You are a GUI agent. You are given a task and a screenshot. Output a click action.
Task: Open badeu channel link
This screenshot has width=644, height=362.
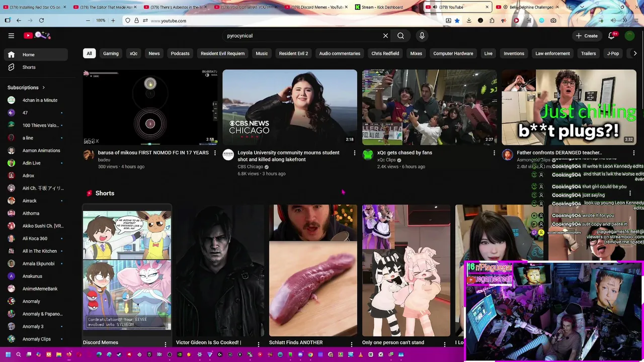104,160
